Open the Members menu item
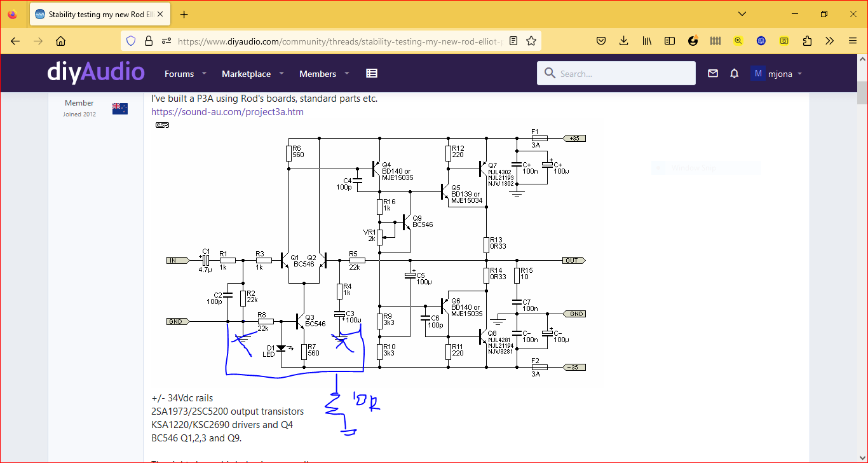The height and width of the screenshot is (463, 868). pos(318,74)
